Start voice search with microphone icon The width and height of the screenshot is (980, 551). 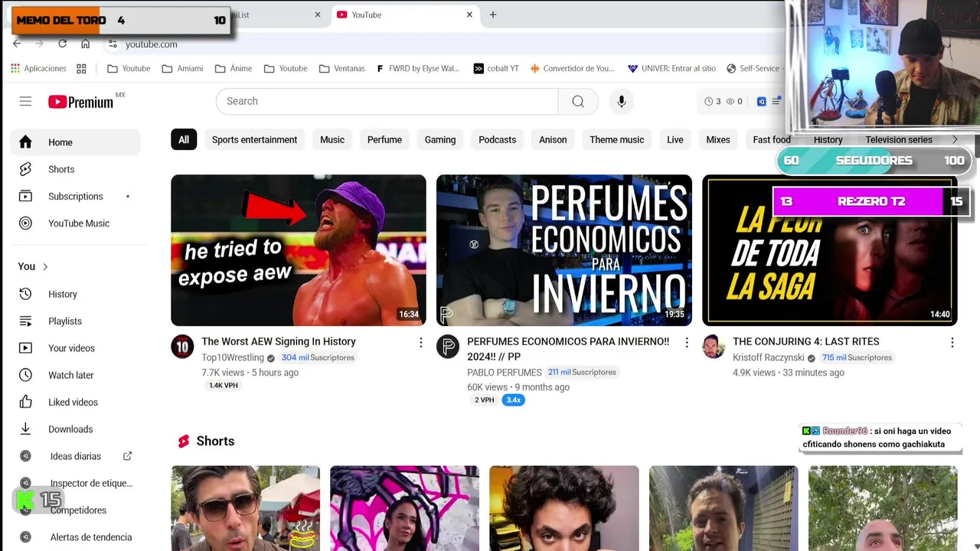click(622, 101)
